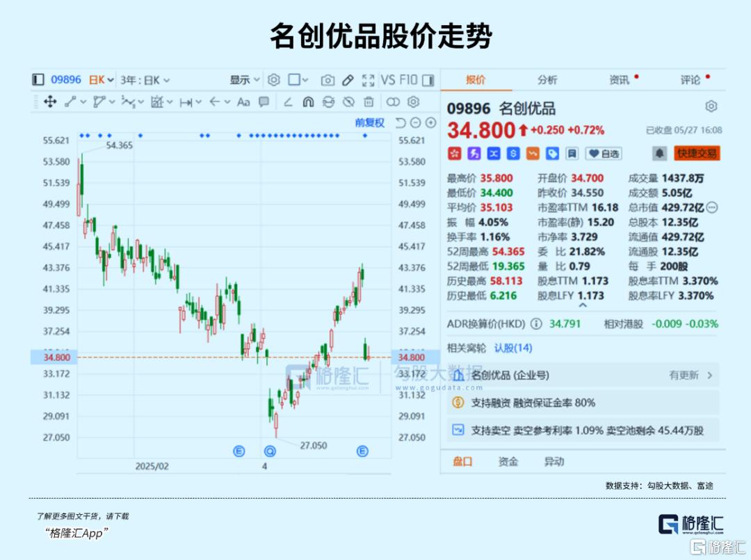Zoom in chart with plus circle
The width and height of the screenshot is (751, 560).
pos(430,122)
